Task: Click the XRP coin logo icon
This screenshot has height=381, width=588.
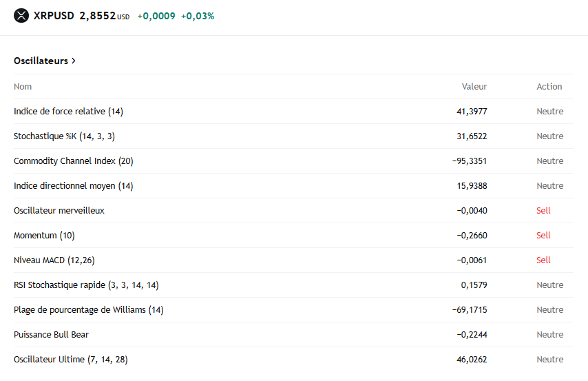Action: tap(21, 15)
